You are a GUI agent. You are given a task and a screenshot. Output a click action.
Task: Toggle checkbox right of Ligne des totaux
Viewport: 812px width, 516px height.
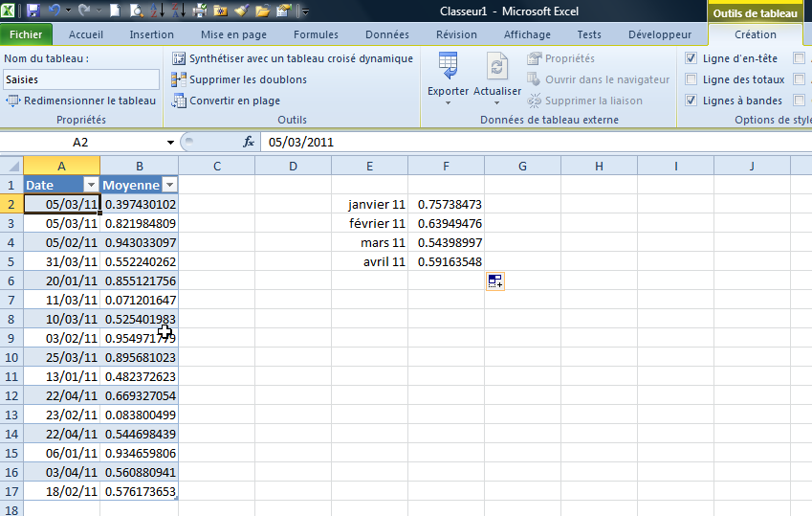coord(800,79)
